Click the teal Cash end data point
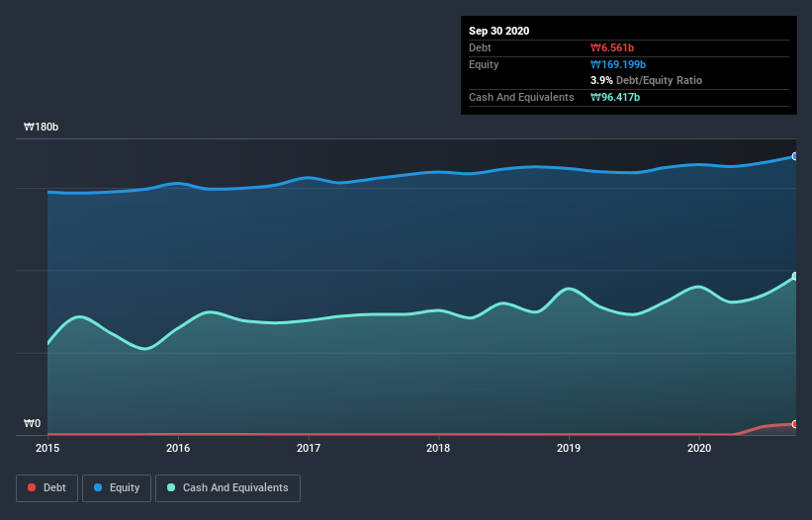Image resolution: width=812 pixels, height=520 pixels. [x=795, y=276]
